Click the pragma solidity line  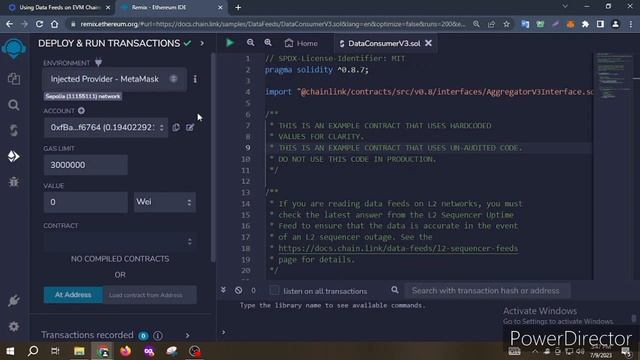tap(317, 70)
